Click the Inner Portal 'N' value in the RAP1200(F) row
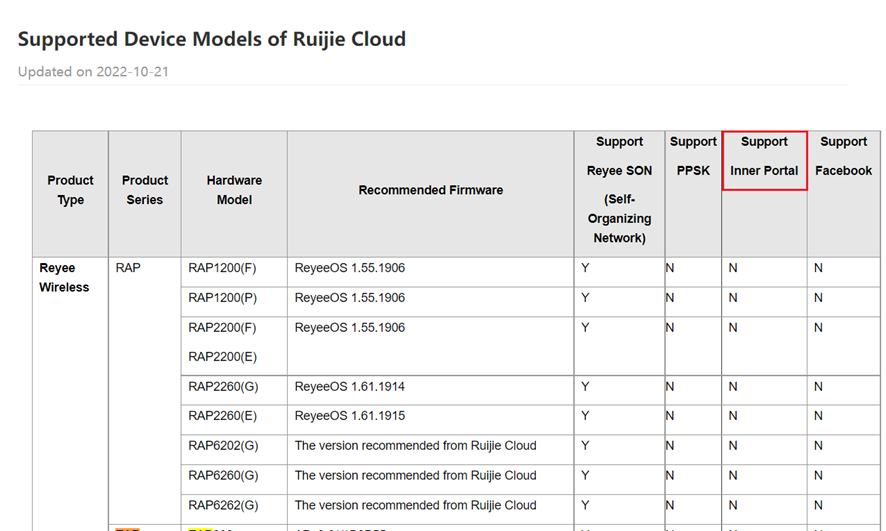 733,268
